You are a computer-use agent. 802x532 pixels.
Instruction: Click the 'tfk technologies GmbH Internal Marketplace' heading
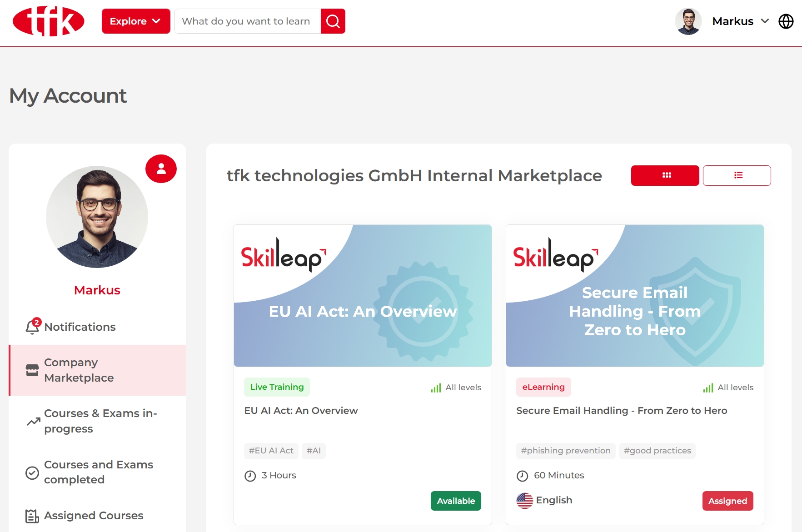pos(414,175)
